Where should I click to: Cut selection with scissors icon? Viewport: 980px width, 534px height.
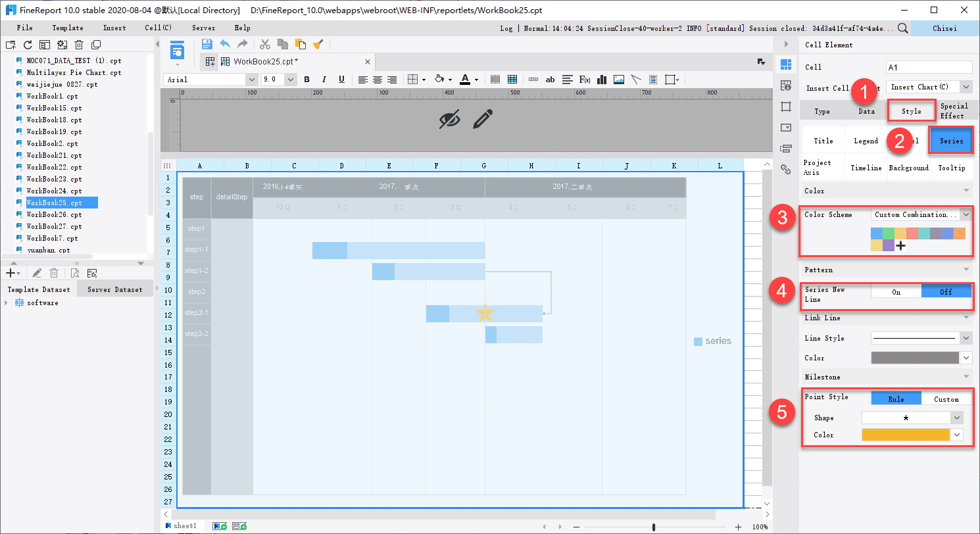click(265, 44)
